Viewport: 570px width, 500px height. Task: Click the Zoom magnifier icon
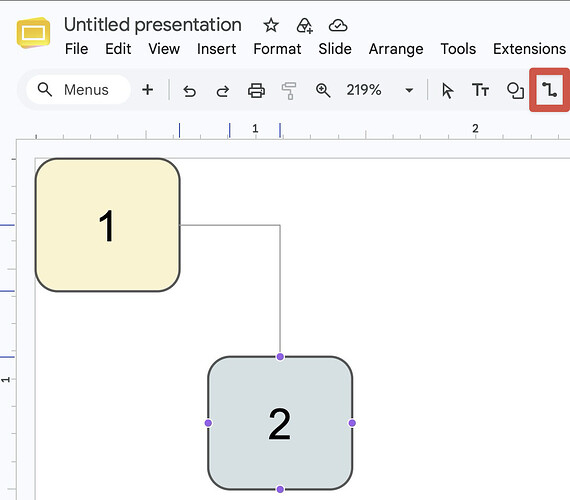click(x=323, y=90)
